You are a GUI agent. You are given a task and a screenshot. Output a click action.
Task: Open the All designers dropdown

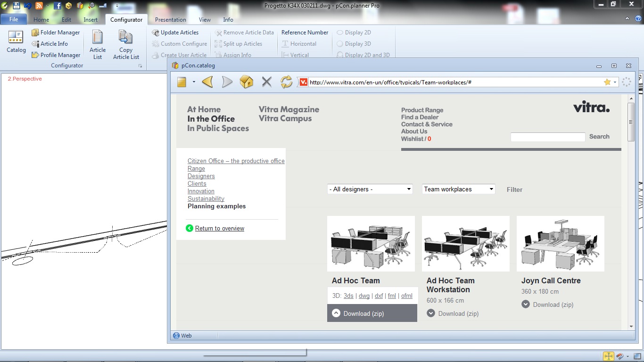(x=370, y=189)
